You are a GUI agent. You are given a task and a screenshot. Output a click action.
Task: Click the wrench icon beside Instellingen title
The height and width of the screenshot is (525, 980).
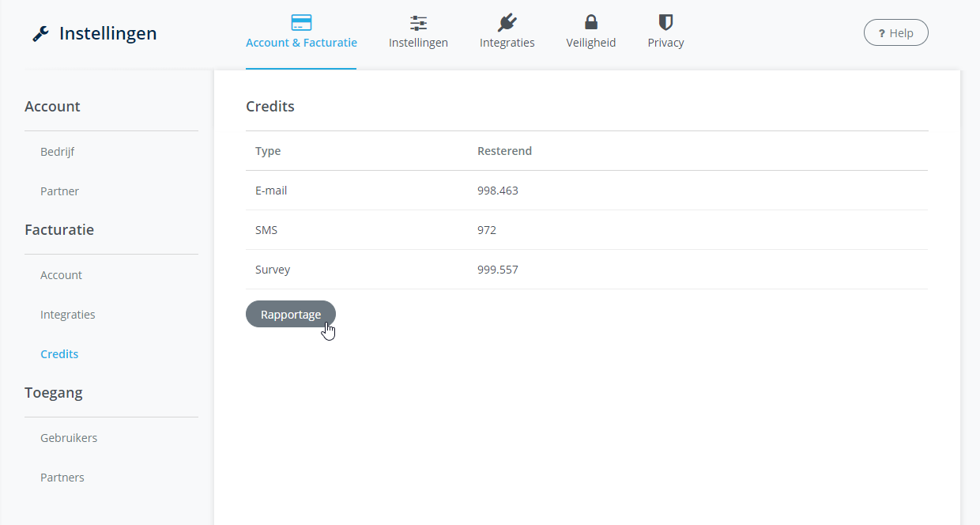[40, 34]
